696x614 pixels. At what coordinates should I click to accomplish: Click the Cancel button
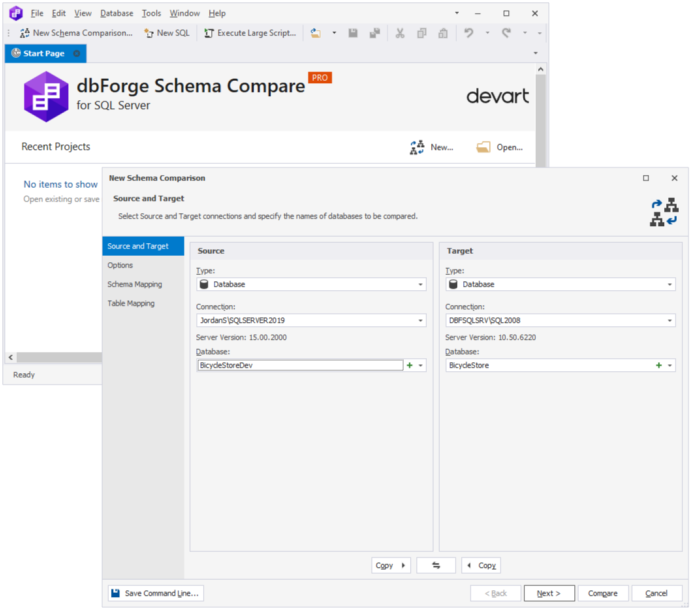click(x=656, y=593)
